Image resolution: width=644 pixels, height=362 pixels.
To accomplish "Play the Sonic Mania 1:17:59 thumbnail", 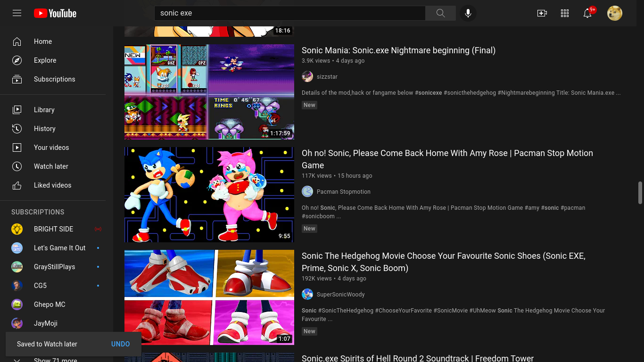I will 209,92.
